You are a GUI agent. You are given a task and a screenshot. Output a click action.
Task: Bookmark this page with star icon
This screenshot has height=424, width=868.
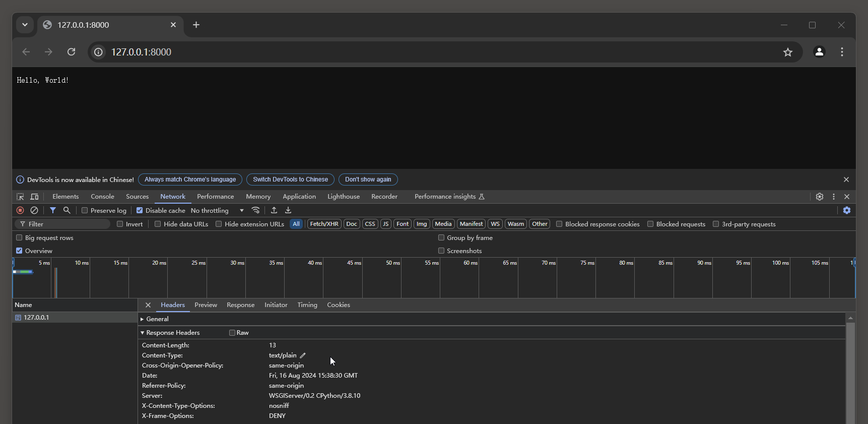(x=788, y=52)
